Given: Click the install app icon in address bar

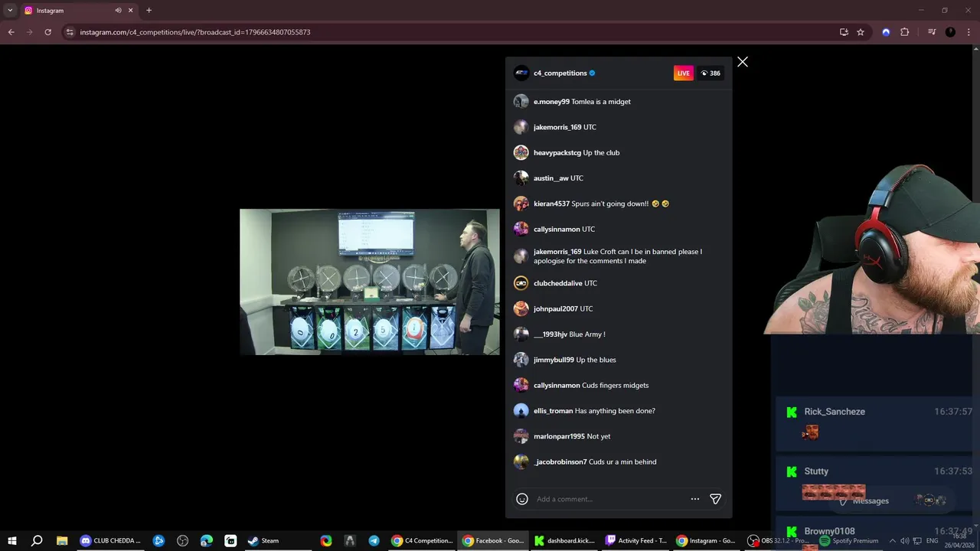Looking at the screenshot, I should (x=844, y=32).
